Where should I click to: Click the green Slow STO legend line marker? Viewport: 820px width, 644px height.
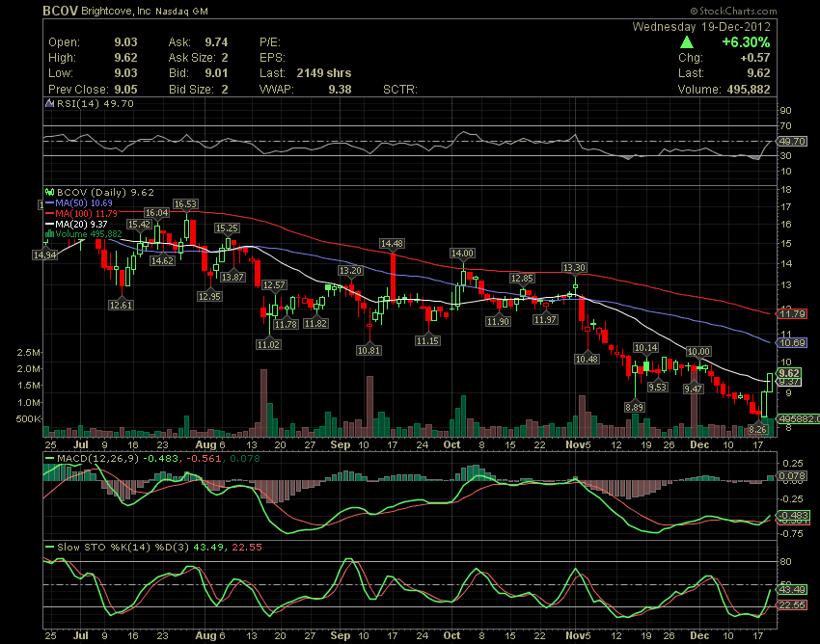pos(49,547)
